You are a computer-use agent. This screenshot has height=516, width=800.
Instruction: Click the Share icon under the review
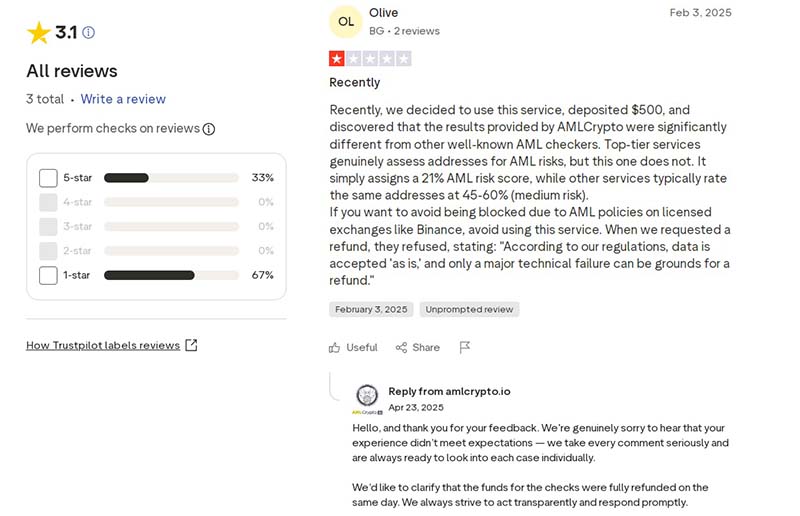401,348
